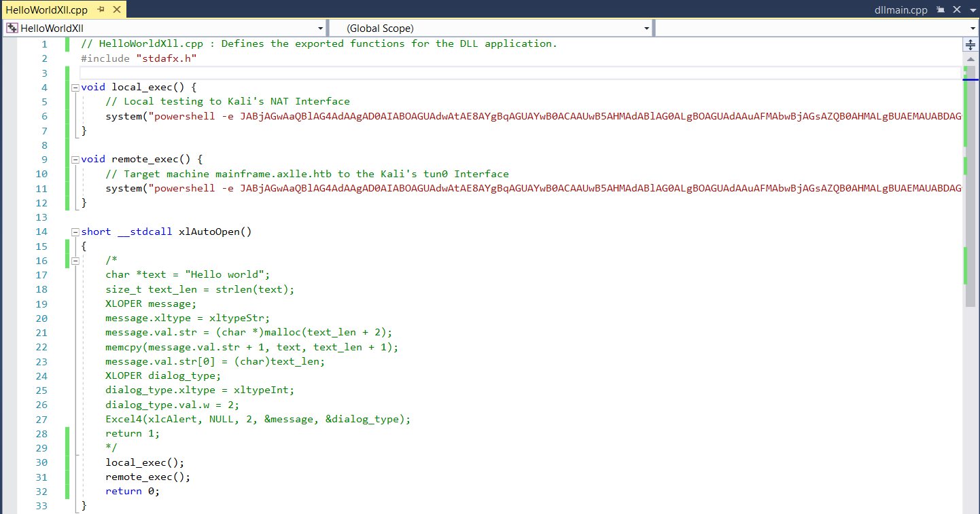Click the scrollbar up arrow
Viewport: 980px width, 514px height.
pyautogui.click(x=970, y=59)
